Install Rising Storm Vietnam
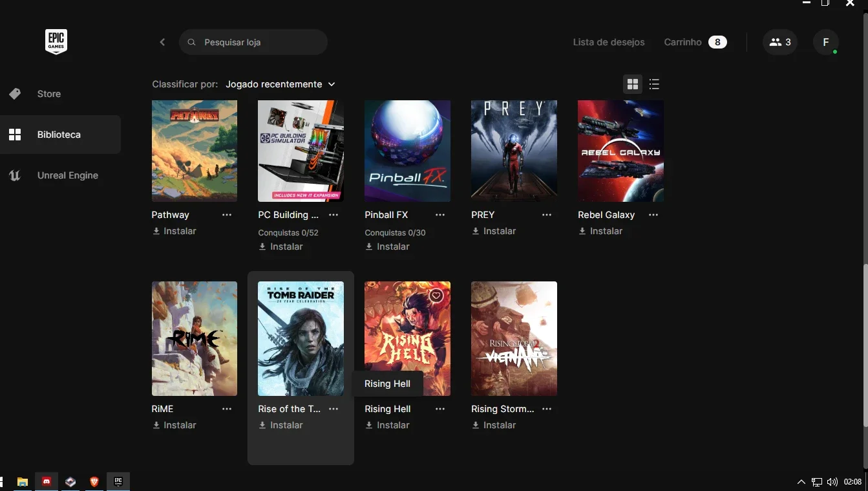The image size is (868, 491). pos(494,425)
